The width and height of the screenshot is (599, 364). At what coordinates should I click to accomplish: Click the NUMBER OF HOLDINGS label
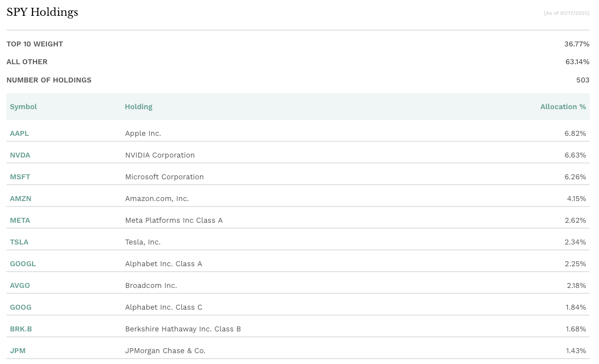pyautogui.click(x=49, y=80)
